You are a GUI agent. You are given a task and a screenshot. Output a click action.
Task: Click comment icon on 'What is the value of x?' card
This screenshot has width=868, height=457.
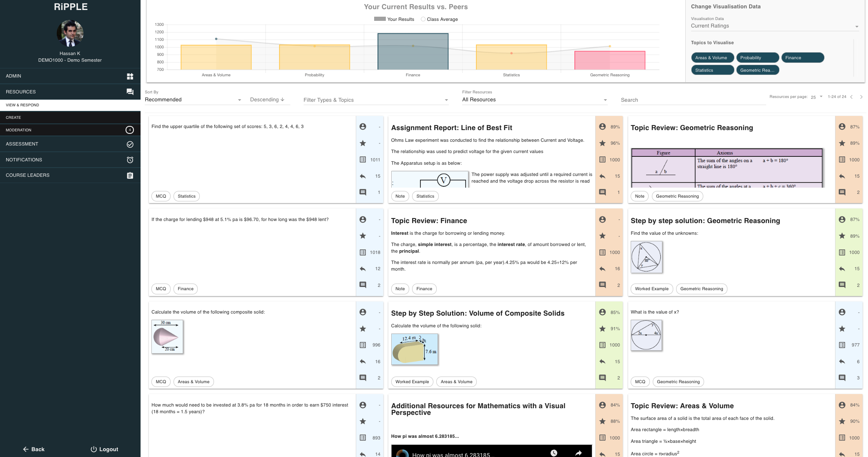(842, 378)
